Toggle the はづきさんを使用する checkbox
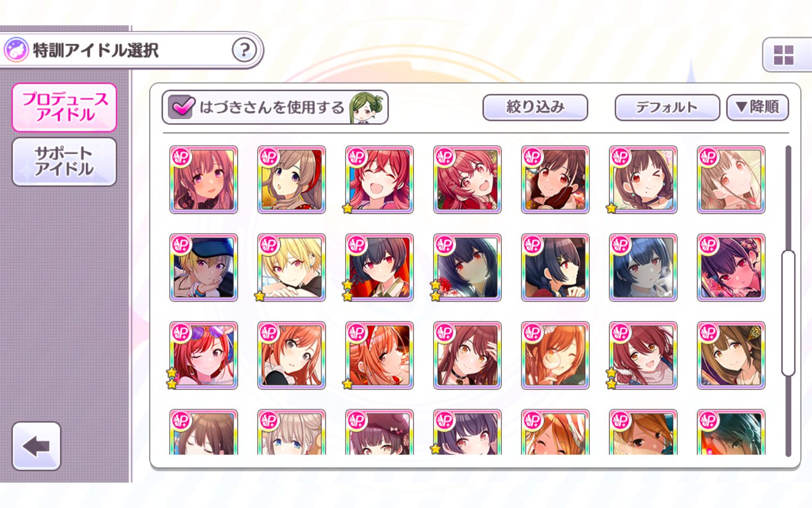812x508 pixels. point(182,107)
